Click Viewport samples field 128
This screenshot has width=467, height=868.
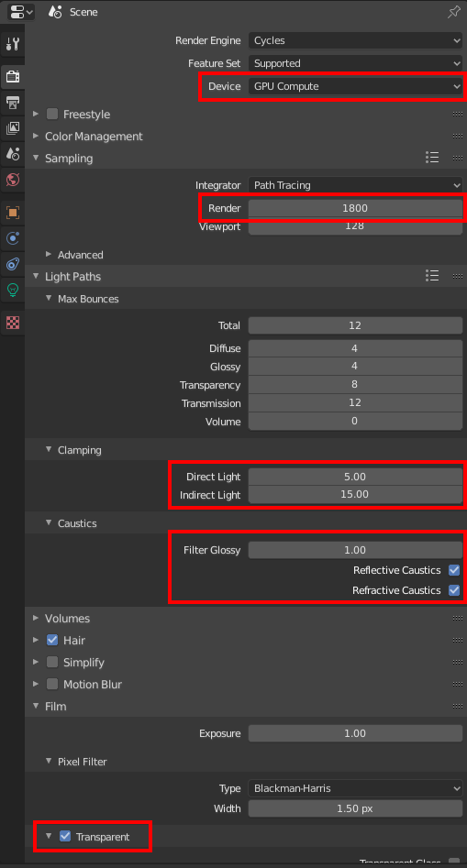coord(355,225)
